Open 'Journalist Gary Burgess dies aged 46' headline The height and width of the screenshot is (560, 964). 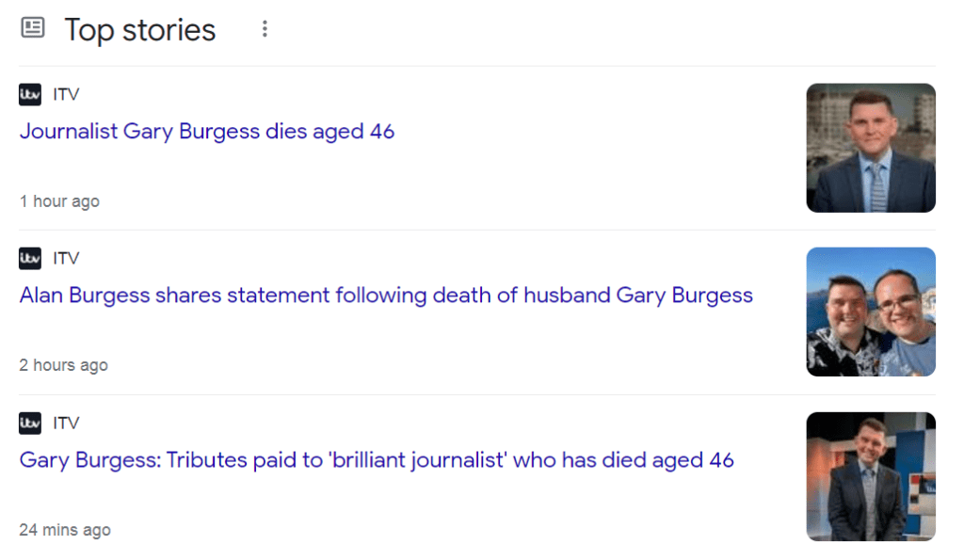tap(206, 132)
